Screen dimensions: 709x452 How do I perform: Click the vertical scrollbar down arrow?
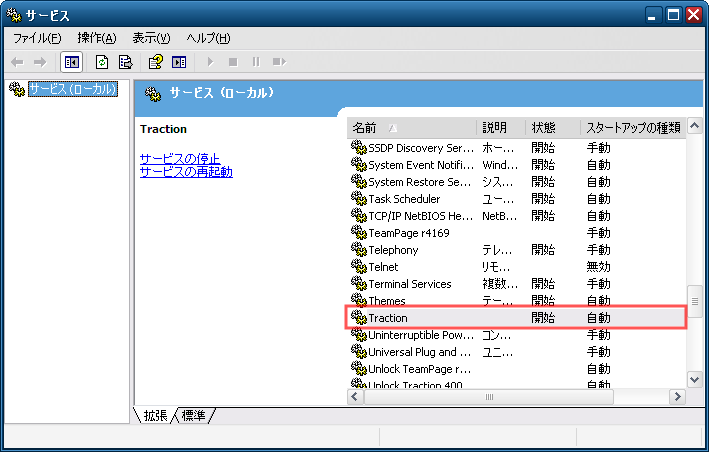click(x=695, y=380)
